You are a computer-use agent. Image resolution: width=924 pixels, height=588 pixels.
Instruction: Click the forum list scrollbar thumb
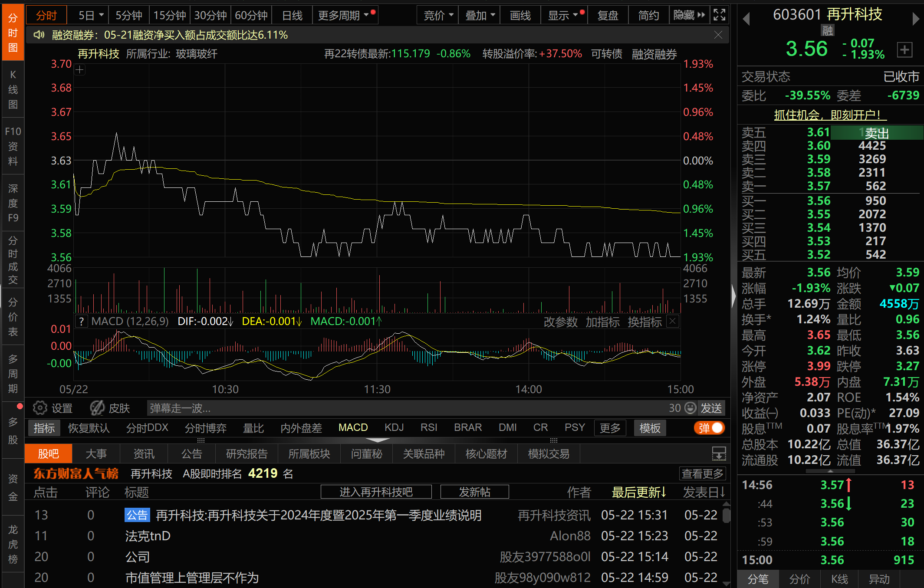click(x=726, y=516)
